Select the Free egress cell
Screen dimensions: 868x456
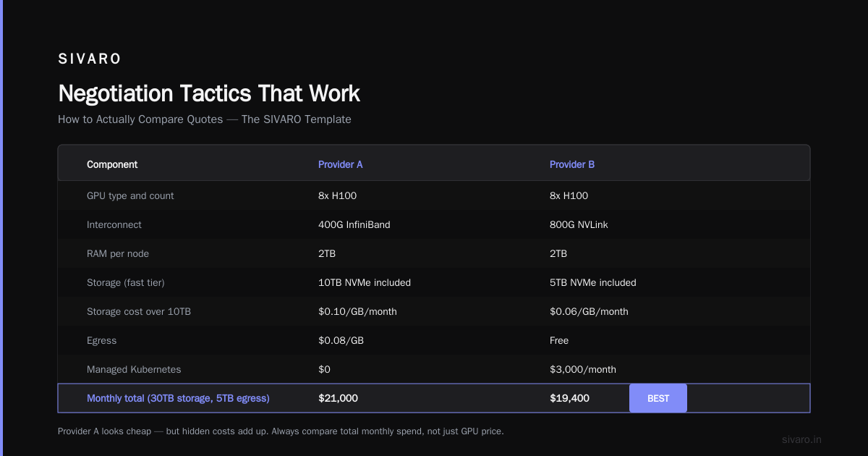tap(559, 340)
